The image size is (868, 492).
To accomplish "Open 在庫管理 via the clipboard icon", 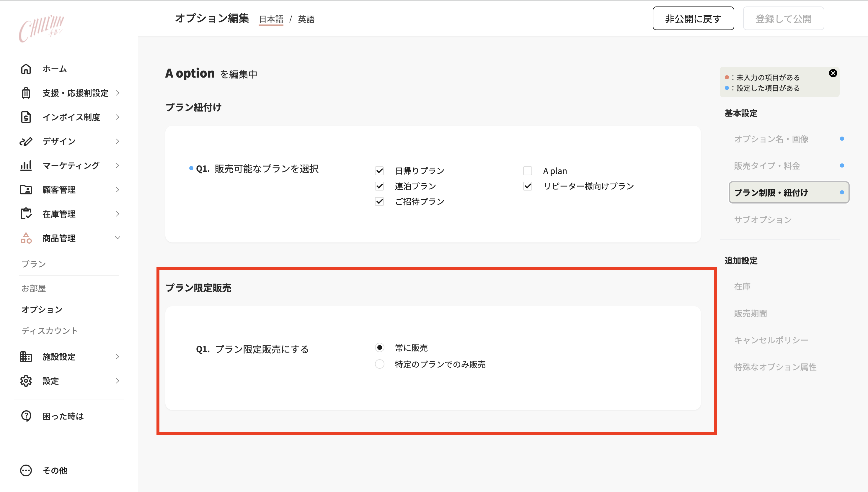I will (x=26, y=214).
